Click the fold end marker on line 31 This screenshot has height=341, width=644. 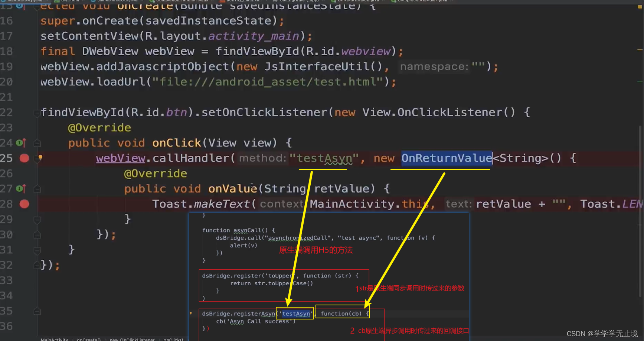point(37,250)
